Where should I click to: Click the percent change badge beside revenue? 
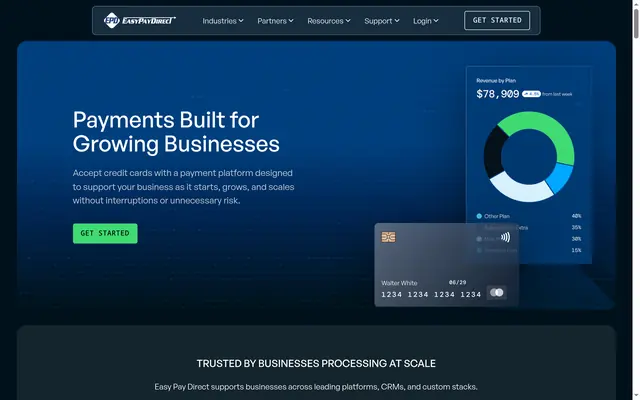(x=531, y=94)
